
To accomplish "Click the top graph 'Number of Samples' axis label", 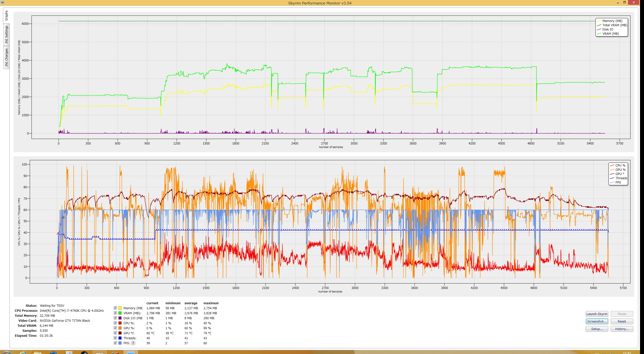I will pyautogui.click(x=331, y=147).
